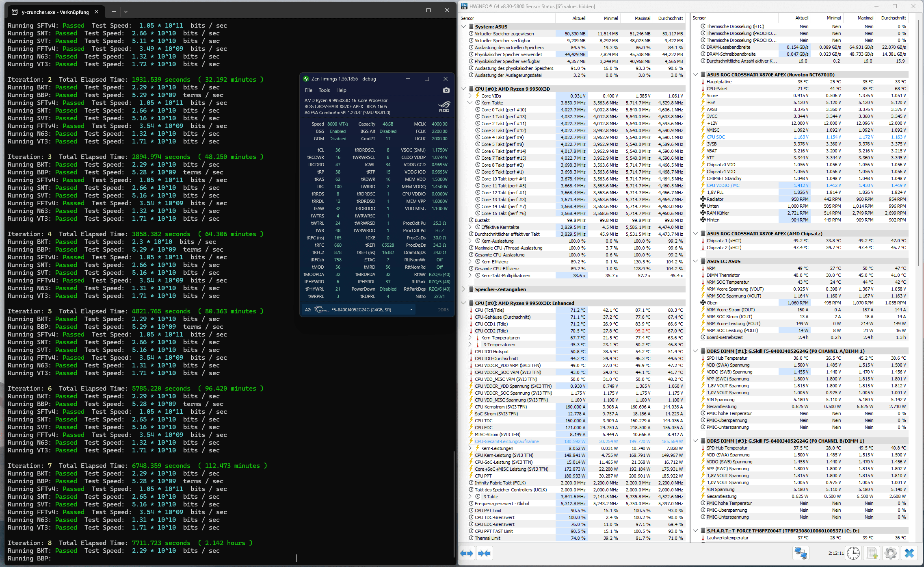This screenshot has width=924, height=567.
Task: Click the terminal vertical scrollbar thumb
Action: pyautogui.click(x=454, y=504)
